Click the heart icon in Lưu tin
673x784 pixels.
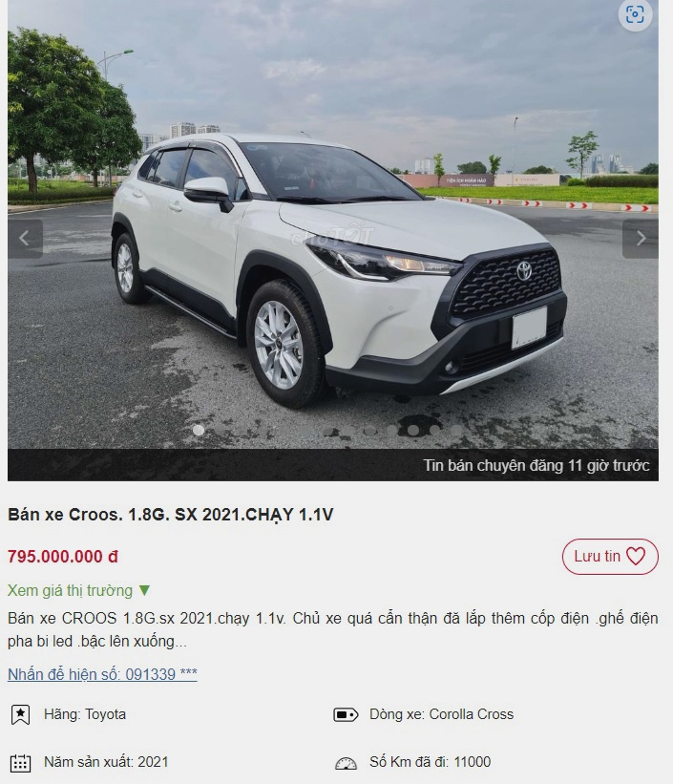[x=636, y=556]
